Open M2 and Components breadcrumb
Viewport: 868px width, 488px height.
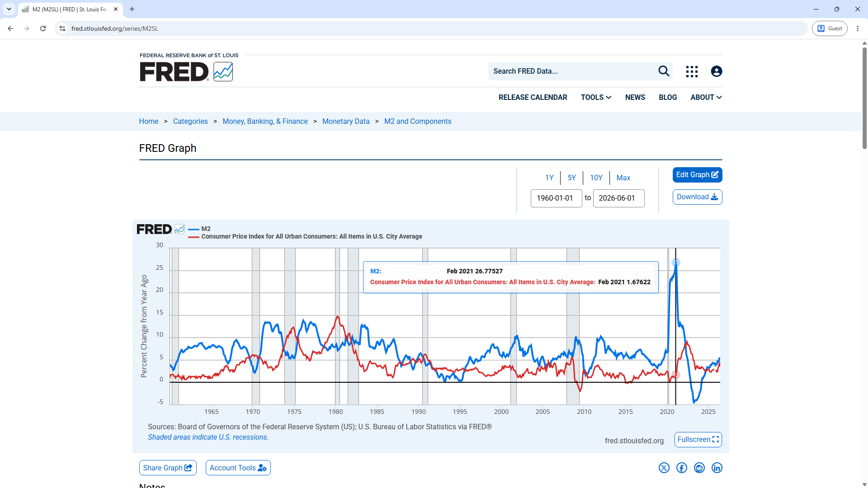pos(418,121)
